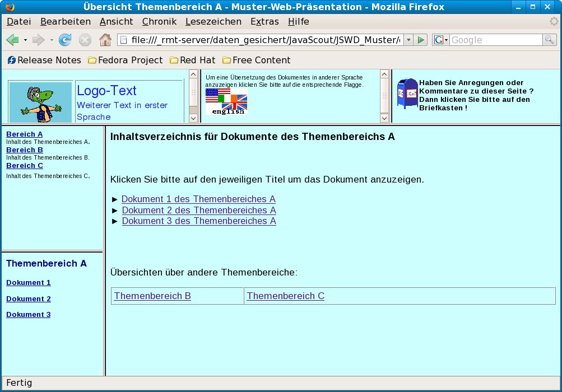Image resolution: width=562 pixels, height=392 pixels.
Task: Open the Google search engine selector dropdown
Action: 441,40
